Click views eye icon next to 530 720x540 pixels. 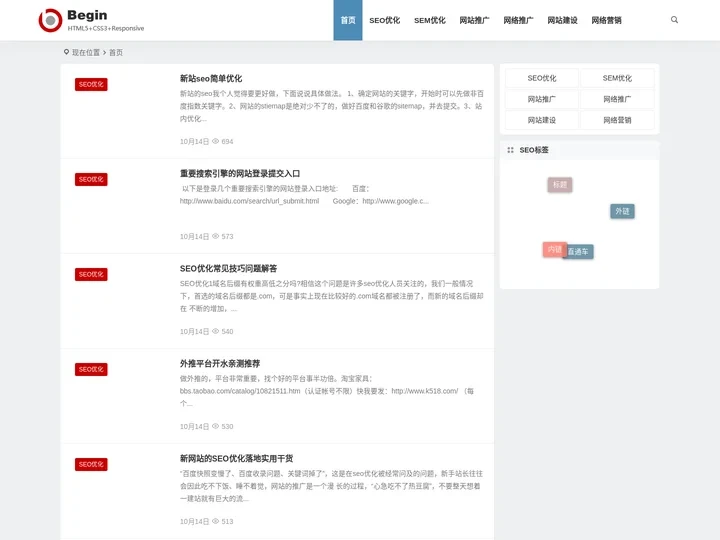pyautogui.click(x=215, y=426)
